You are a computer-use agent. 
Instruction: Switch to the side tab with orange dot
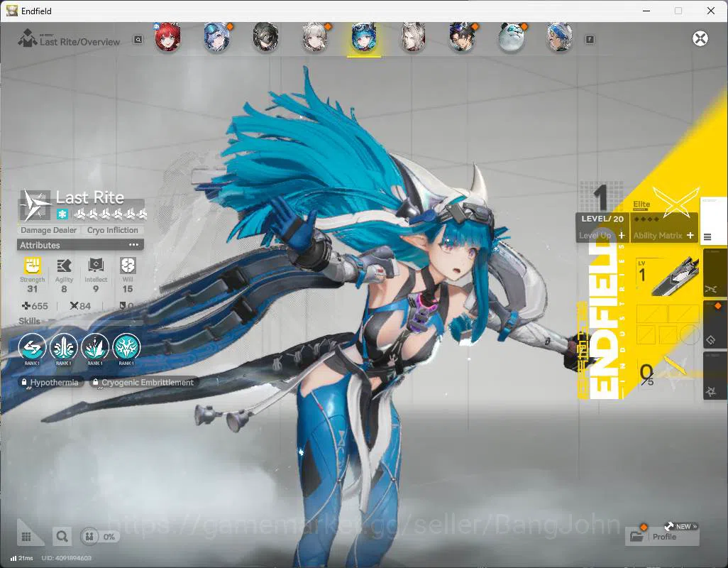point(714,324)
